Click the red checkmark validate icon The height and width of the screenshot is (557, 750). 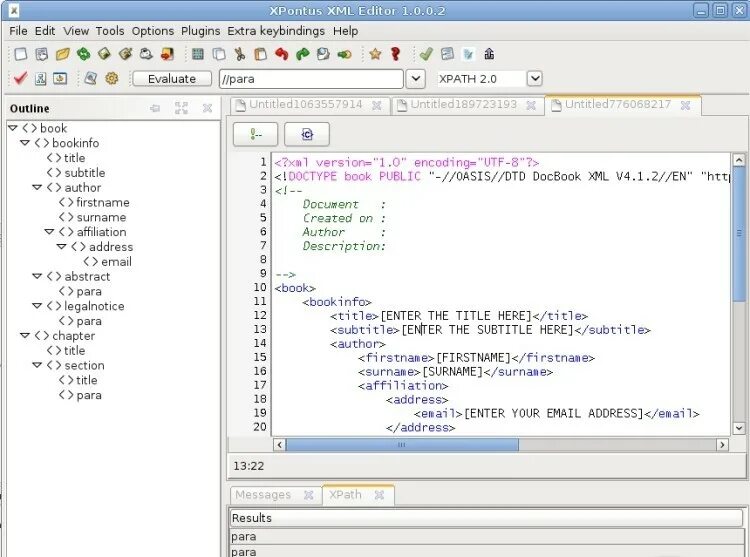21,78
